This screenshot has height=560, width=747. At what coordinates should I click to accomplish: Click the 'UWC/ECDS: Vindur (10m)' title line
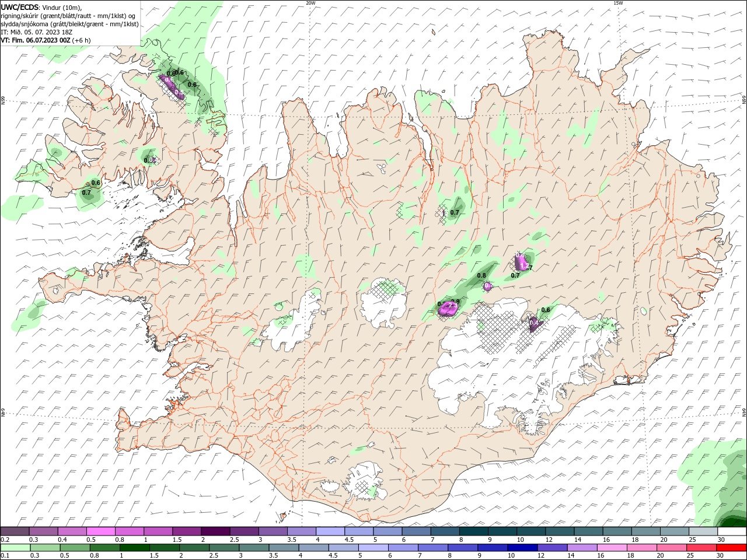[x=41, y=7]
